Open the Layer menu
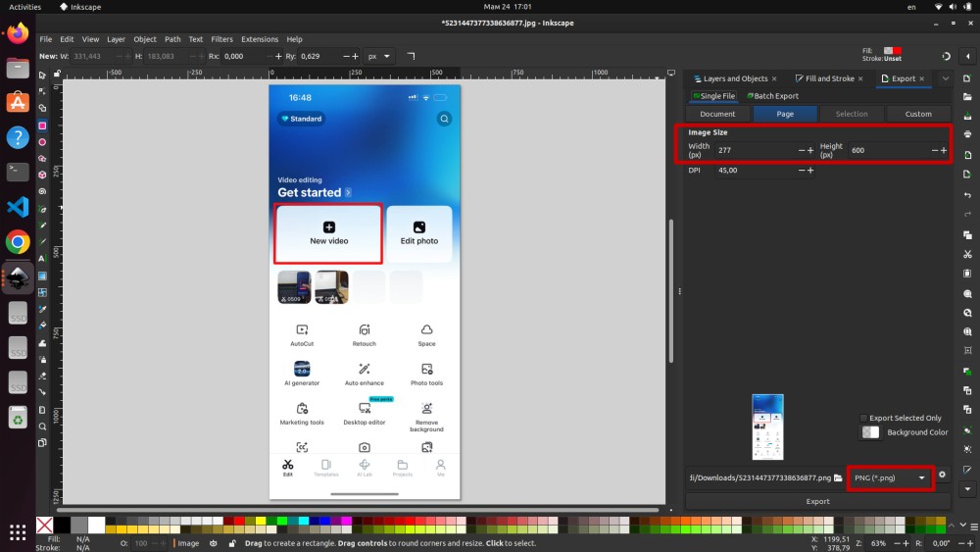The width and height of the screenshot is (980, 552). point(116,39)
